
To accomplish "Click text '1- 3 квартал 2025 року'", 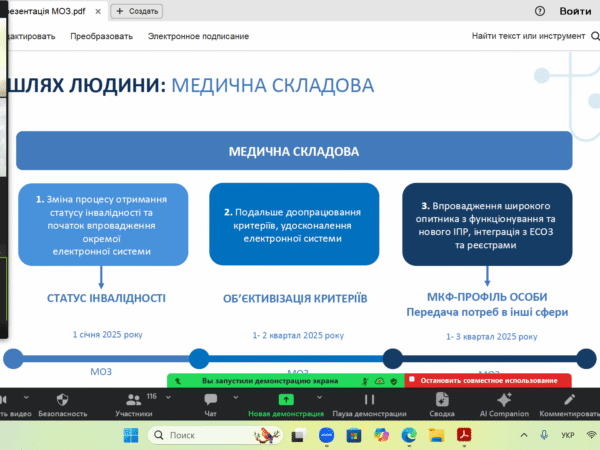I will pos(492,337).
